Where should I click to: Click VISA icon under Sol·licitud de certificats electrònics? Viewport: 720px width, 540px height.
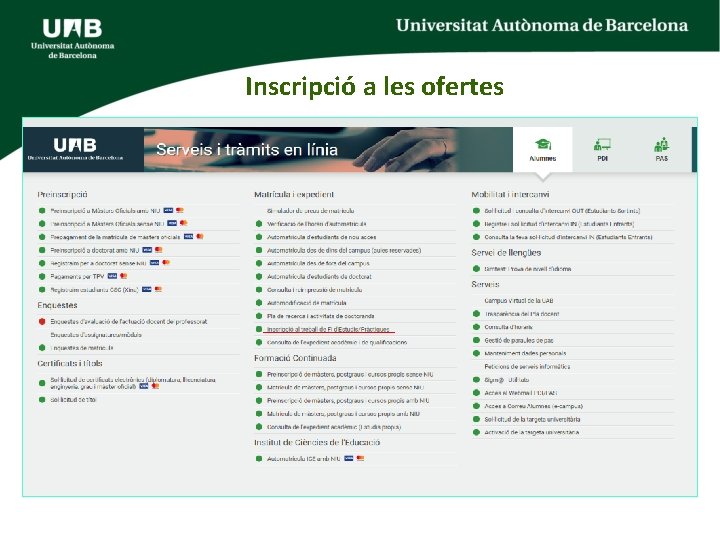point(144,386)
